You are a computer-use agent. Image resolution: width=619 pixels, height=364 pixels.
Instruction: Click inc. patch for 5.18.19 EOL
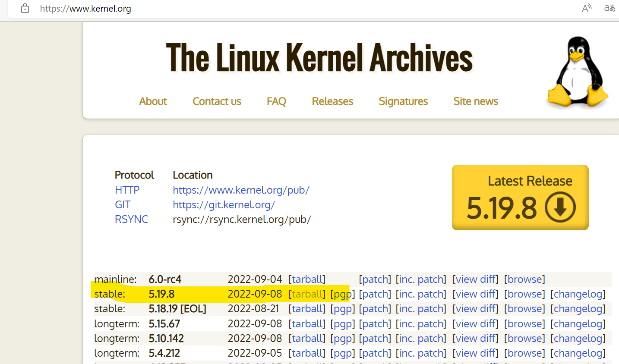coord(421,309)
